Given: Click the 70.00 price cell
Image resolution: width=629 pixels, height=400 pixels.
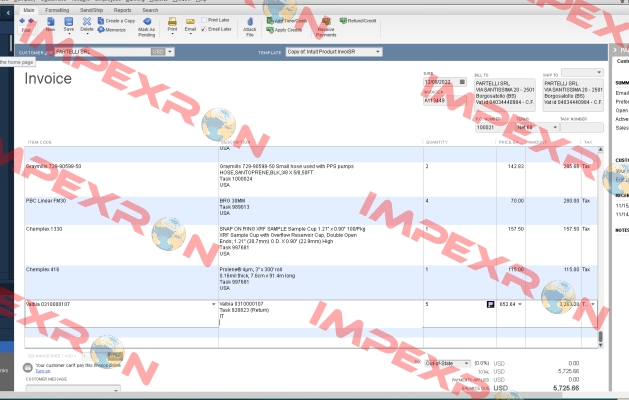Looking at the screenshot, I should [517, 201].
